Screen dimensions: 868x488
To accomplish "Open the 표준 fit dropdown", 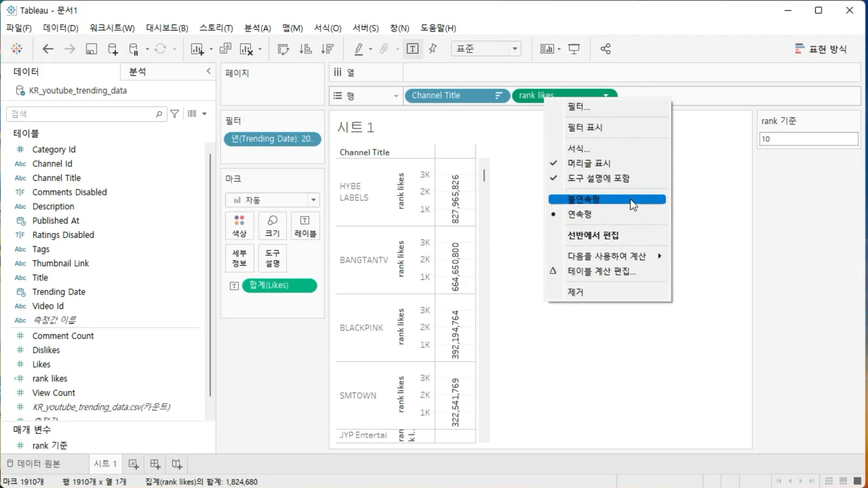I will click(486, 49).
